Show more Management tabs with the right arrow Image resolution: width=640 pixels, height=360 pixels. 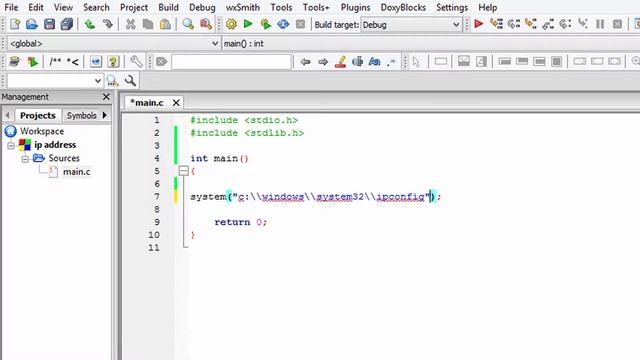pyautogui.click(x=105, y=116)
